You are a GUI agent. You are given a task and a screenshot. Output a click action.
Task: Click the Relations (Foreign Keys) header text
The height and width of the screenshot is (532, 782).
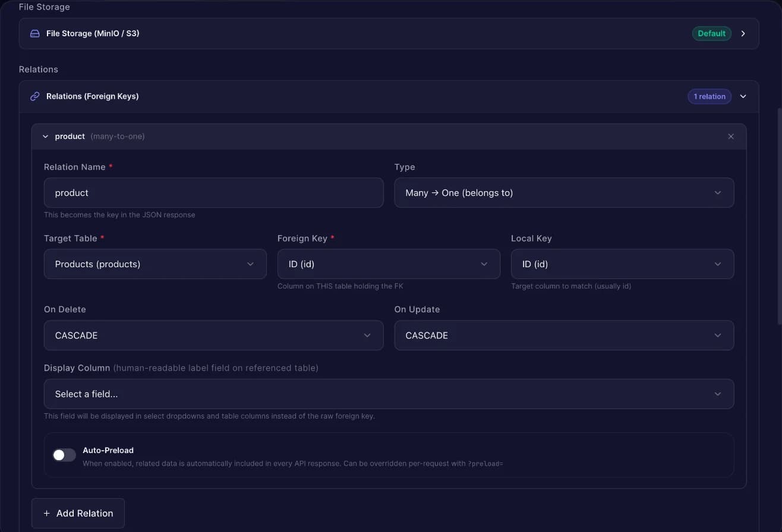pos(92,96)
